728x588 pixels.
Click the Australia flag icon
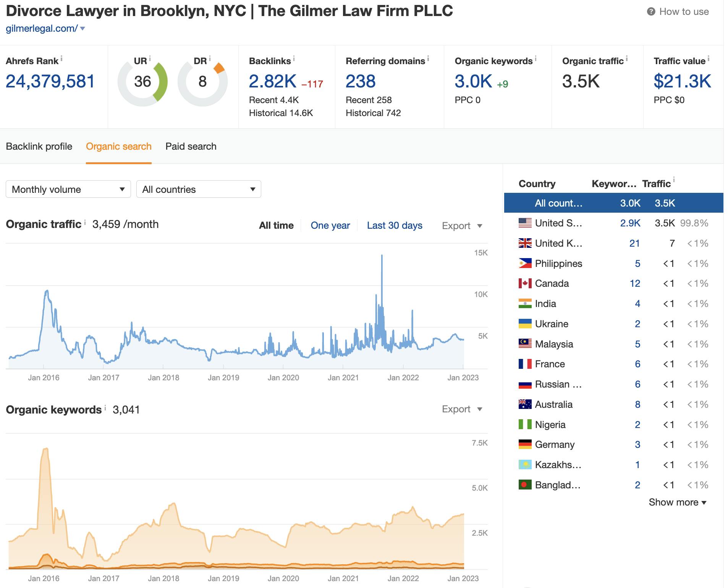point(525,404)
